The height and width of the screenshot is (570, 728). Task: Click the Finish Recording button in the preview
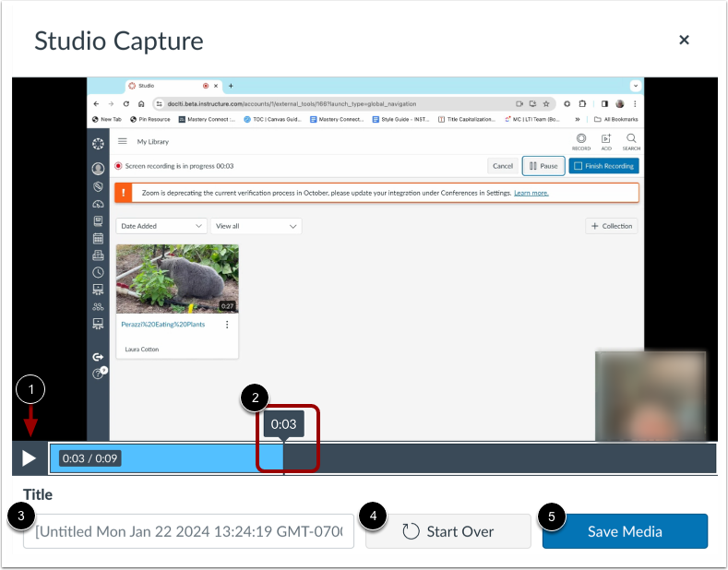click(603, 166)
